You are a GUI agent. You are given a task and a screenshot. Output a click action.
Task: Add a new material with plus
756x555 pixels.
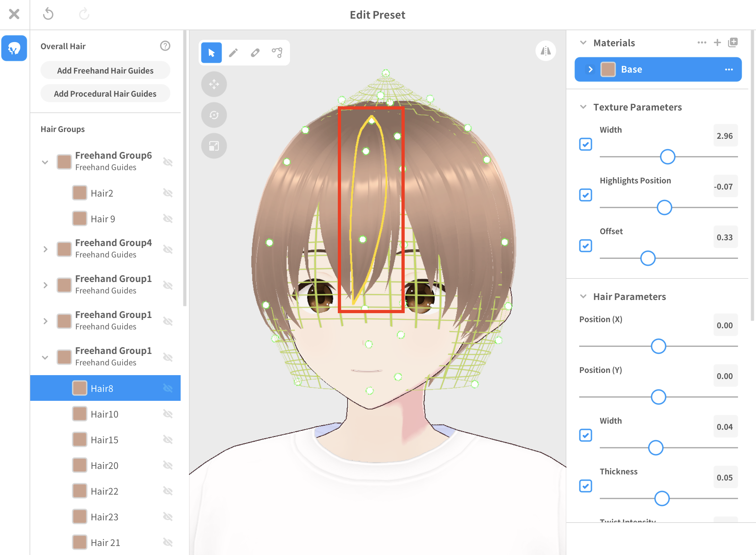tap(717, 42)
